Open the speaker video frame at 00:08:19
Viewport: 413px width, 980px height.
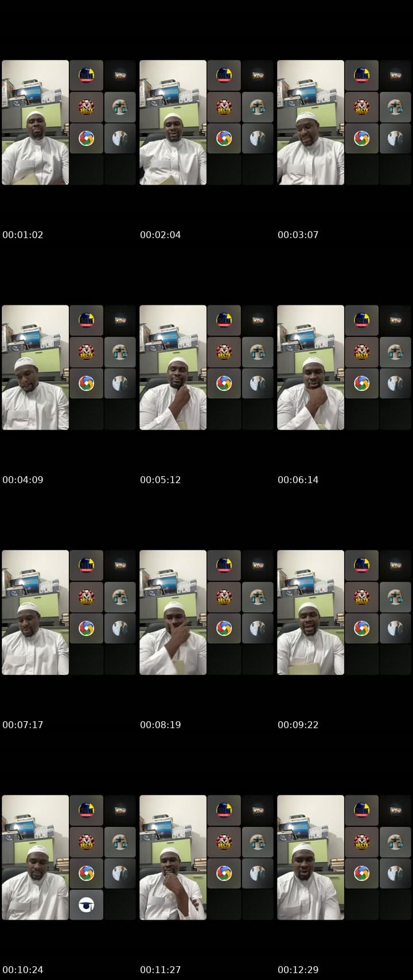point(173,612)
